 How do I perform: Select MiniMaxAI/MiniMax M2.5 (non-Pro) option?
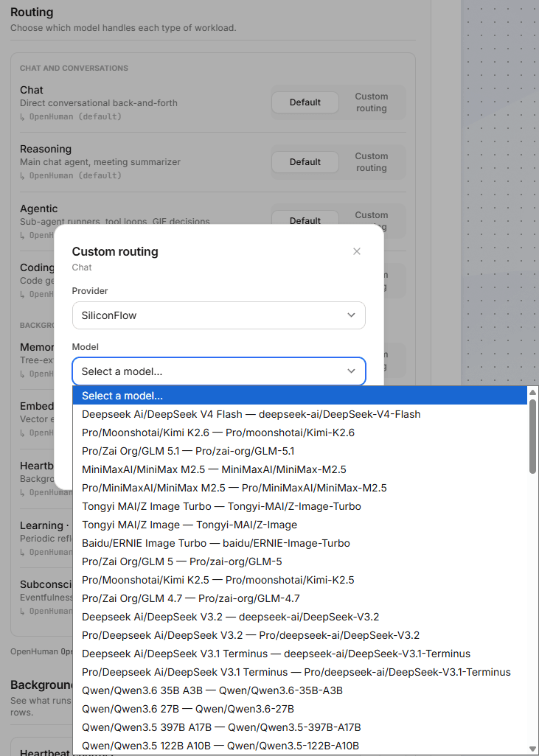coord(299,469)
